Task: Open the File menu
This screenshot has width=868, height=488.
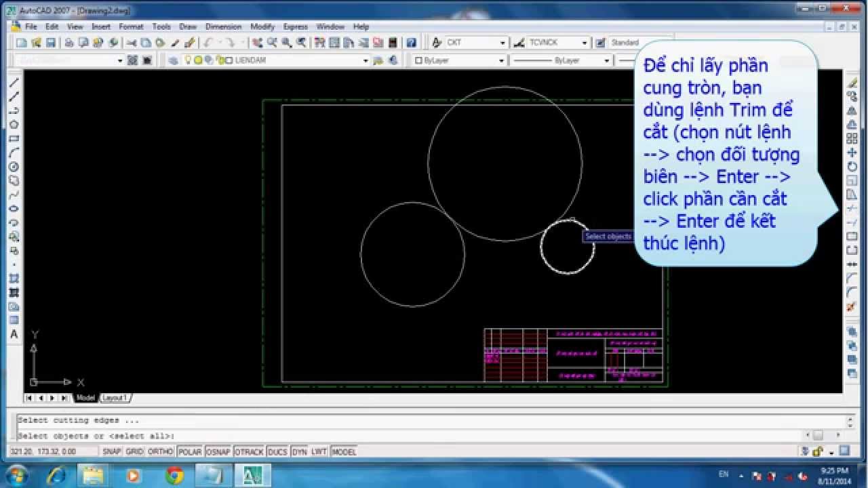Action: [31, 26]
